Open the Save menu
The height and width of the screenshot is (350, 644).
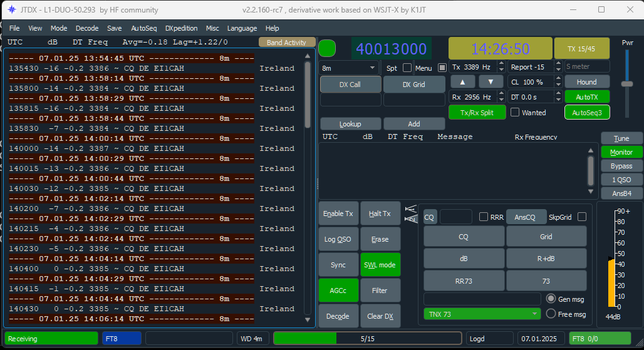click(x=114, y=28)
